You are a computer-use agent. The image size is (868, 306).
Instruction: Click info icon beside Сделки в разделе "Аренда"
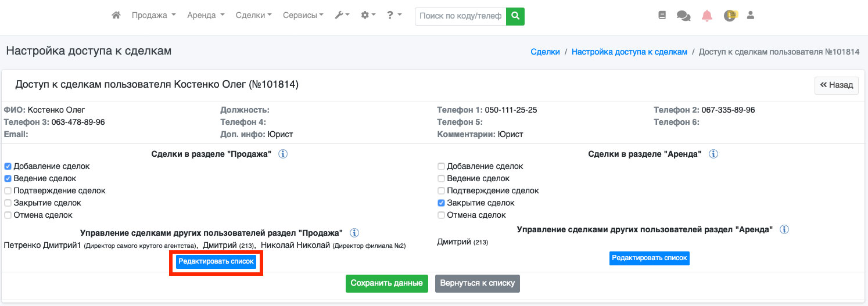(x=713, y=154)
